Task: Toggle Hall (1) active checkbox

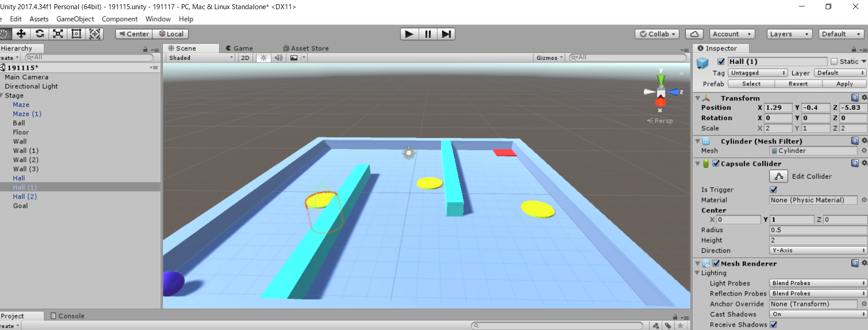Action: pyautogui.click(x=721, y=62)
